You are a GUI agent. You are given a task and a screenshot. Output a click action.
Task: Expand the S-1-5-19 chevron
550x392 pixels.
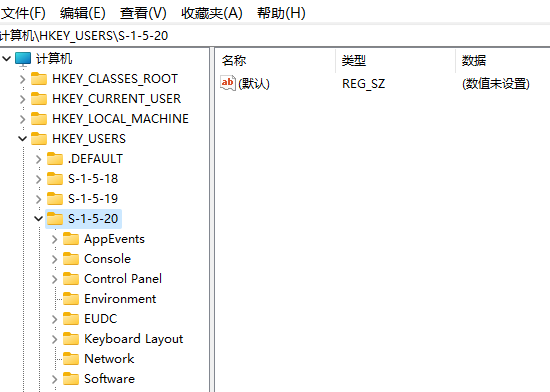(x=39, y=199)
